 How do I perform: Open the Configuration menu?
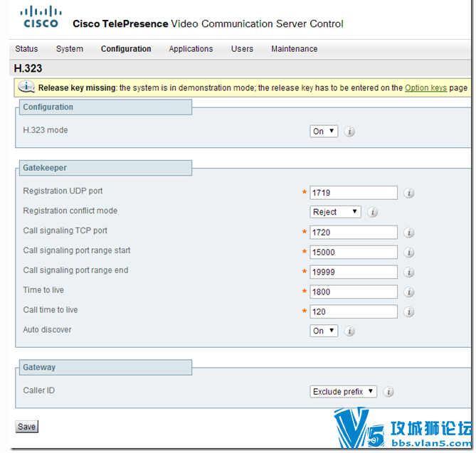click(x=126, y=49)
